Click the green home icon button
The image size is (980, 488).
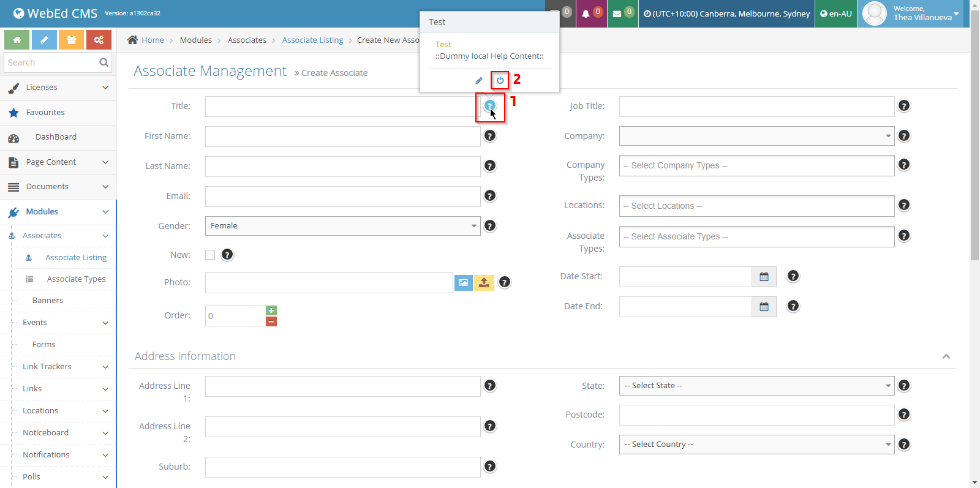17,40
